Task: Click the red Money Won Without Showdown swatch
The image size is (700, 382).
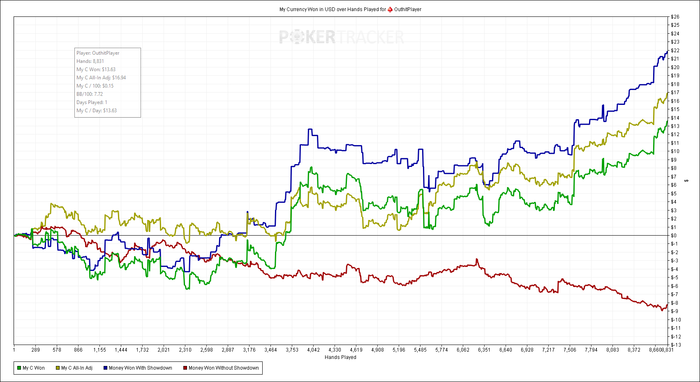Action: pyautogui.click(x=185, y=368)
